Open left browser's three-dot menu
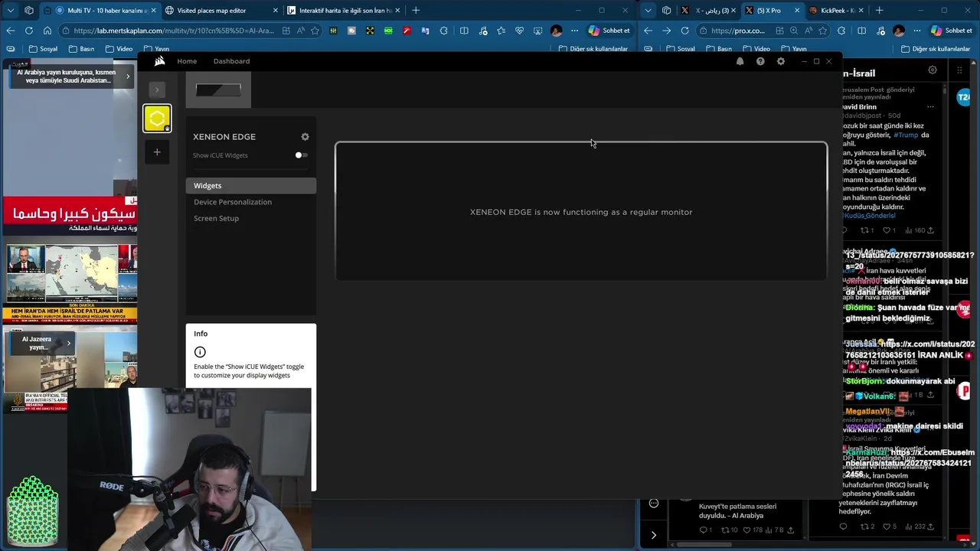Viewport: 980px width, 551px height. point(574,31)
